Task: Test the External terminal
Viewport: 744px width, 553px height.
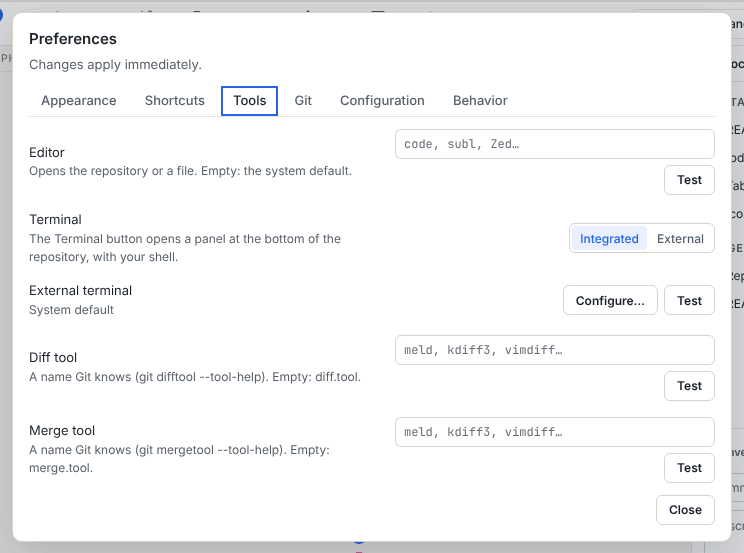Action: [x=689, y=300]
